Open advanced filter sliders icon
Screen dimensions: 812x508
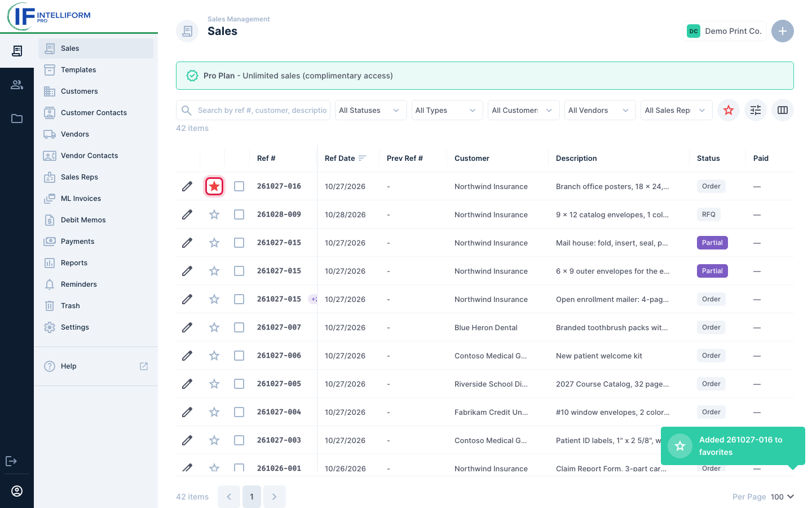pyautogui.click(x=756, y=110)
